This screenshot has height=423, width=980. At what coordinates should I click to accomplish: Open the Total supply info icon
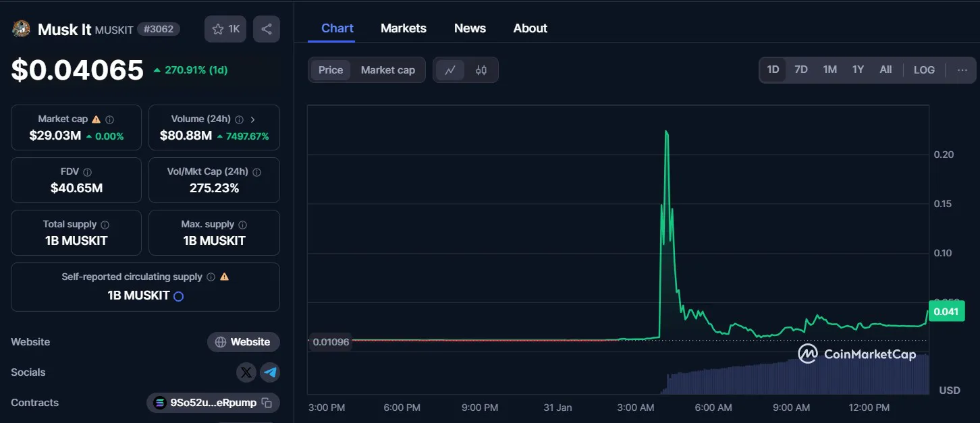pos(105,225)
